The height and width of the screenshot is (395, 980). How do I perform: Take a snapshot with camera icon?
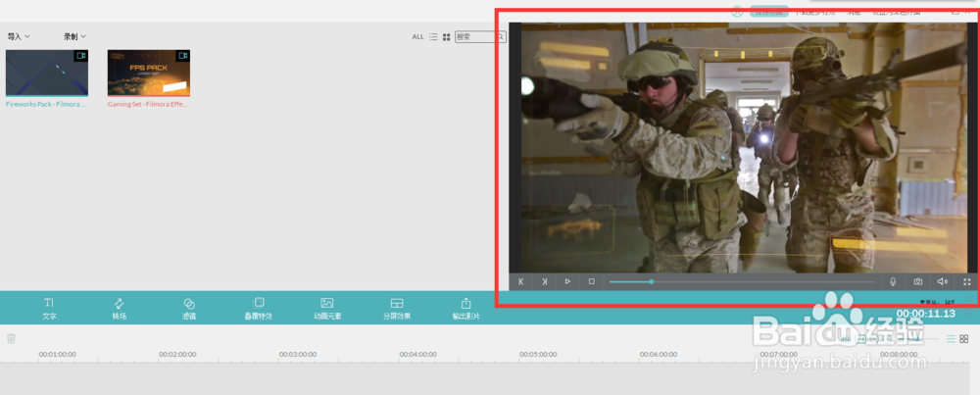tap(917, 282)
